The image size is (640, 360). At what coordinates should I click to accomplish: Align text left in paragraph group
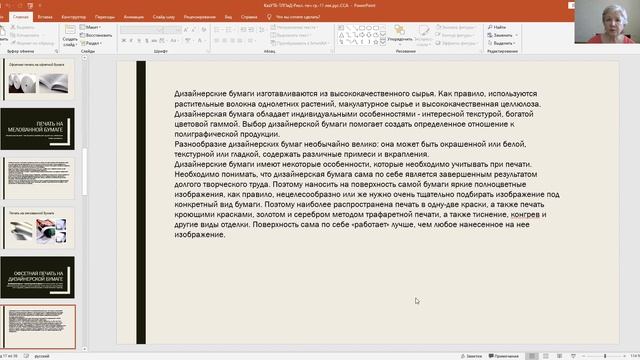[217, 40]
